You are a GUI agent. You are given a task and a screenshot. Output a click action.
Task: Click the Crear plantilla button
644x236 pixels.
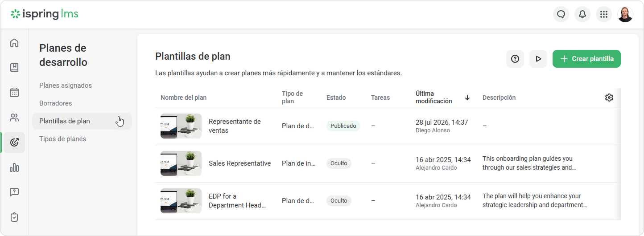click(x=586, y=59)
